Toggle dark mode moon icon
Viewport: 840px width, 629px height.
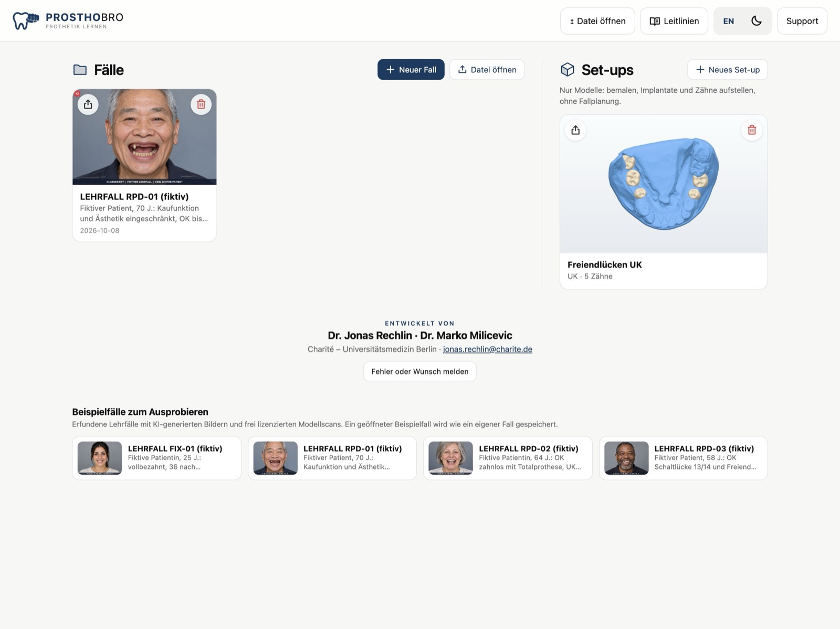[757, 21]
